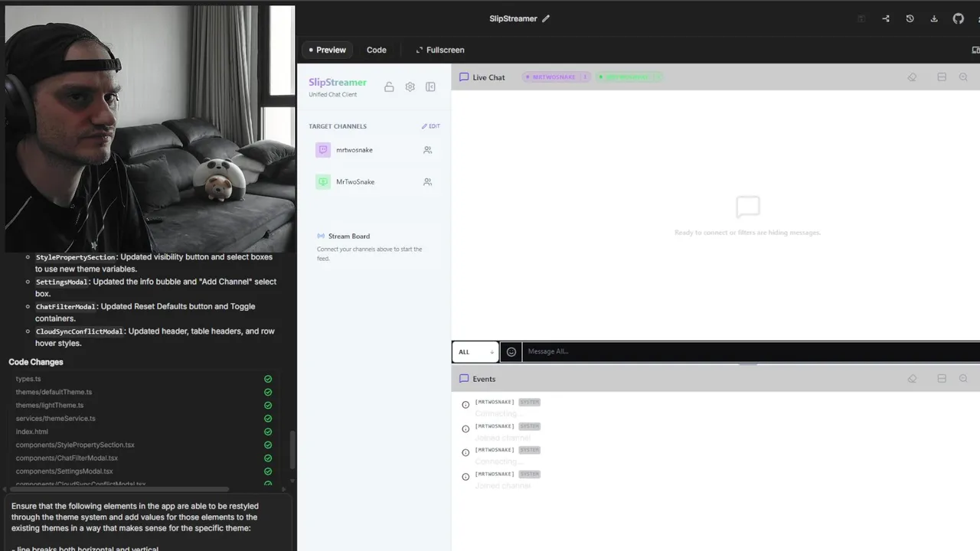
Task: Zoom out the Events panel
Action: [963, 379]
